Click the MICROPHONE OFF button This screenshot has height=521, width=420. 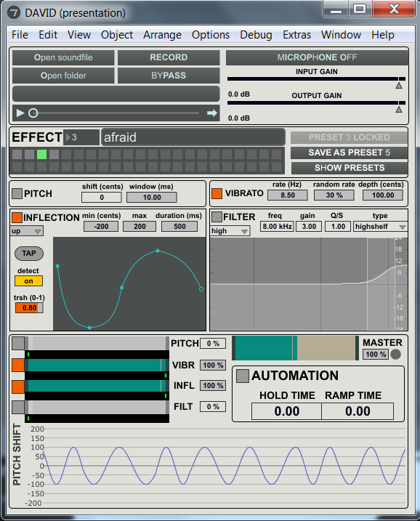click(x=318, y=57)
